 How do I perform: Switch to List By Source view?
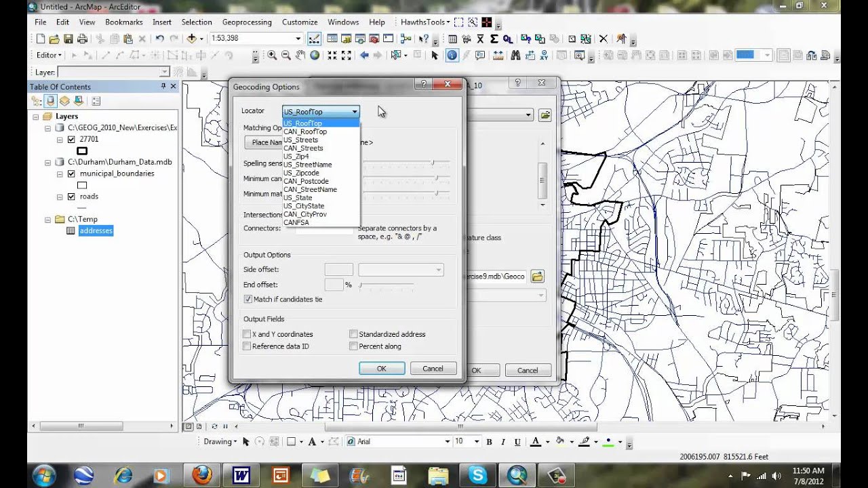50,101
